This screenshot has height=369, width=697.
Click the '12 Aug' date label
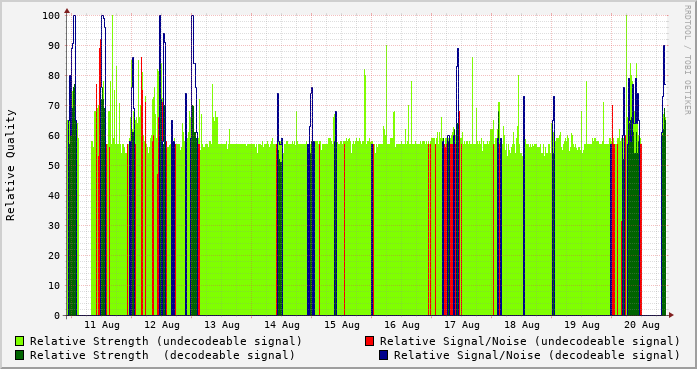pos(162,325)
